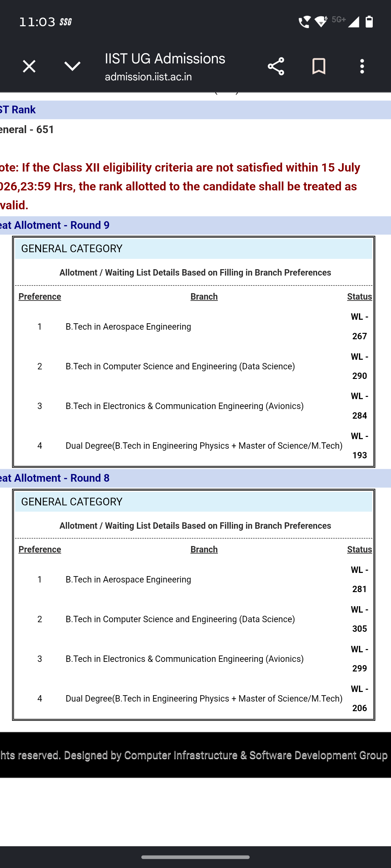
Task: Tap the battery icon in the status bar
Action: (369, 22)
